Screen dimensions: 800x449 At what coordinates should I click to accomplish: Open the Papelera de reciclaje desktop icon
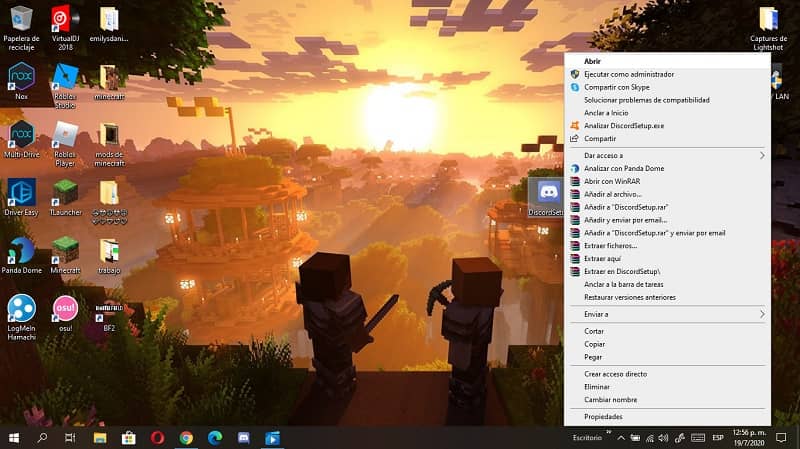click(21, 28)
